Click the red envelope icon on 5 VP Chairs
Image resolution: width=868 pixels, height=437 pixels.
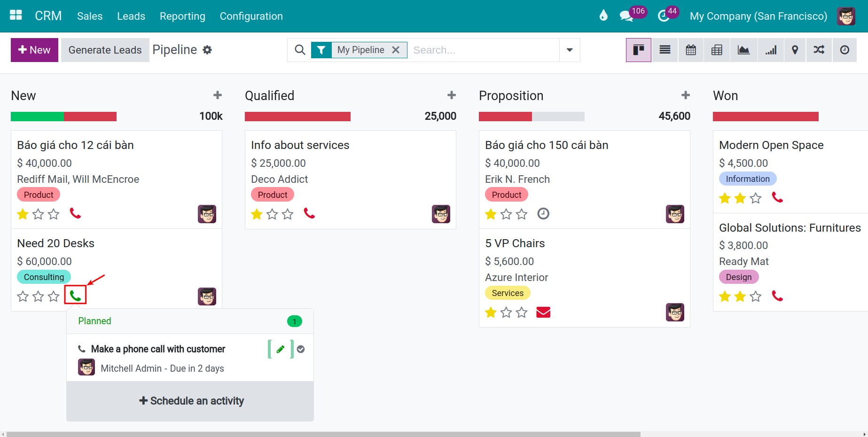543,312
